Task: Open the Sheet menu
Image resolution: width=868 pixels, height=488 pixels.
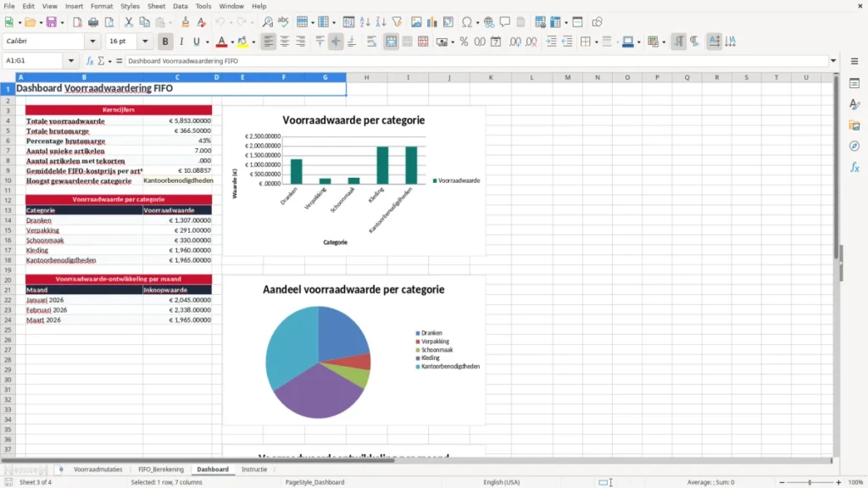Action: click(156, 6)
